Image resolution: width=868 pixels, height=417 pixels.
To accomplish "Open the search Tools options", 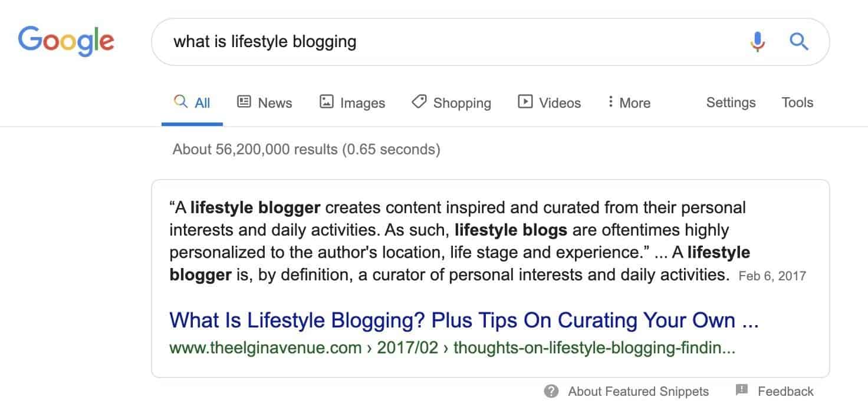I will (x=797, y=102).
